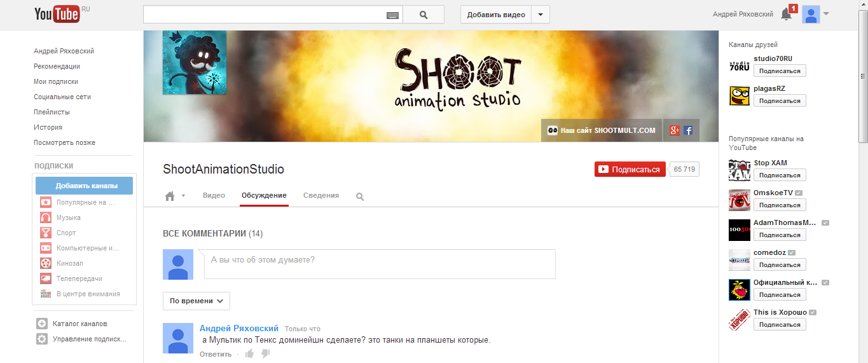Open Андрей Ряховский comment author link
Screen dimensions: 868x363
point(239,329)
